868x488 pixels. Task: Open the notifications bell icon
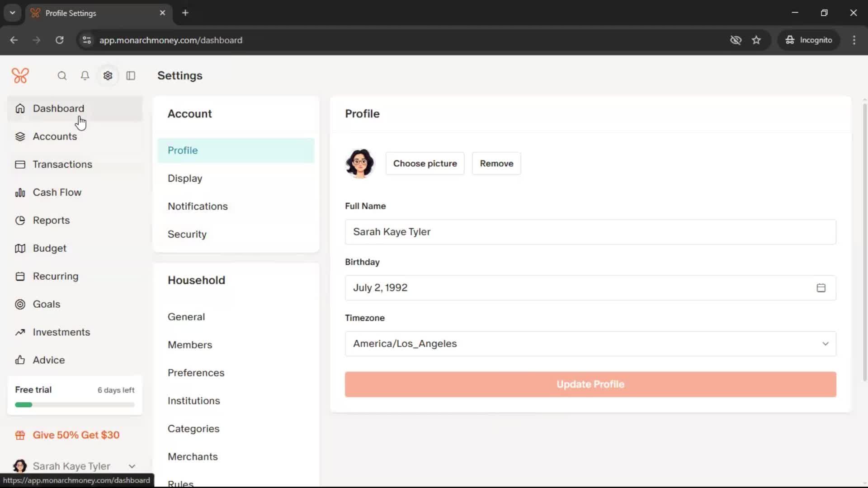85,76
